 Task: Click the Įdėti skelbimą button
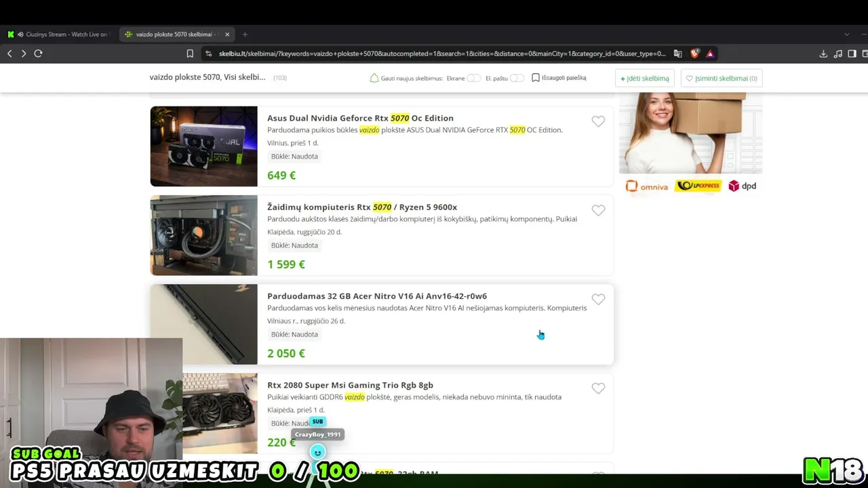click(645, 78)
